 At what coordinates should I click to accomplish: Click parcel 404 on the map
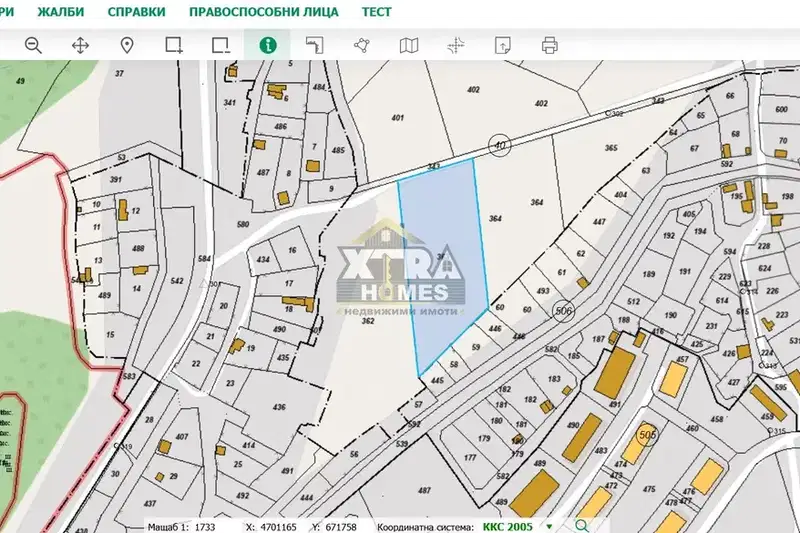pos(620,195)
